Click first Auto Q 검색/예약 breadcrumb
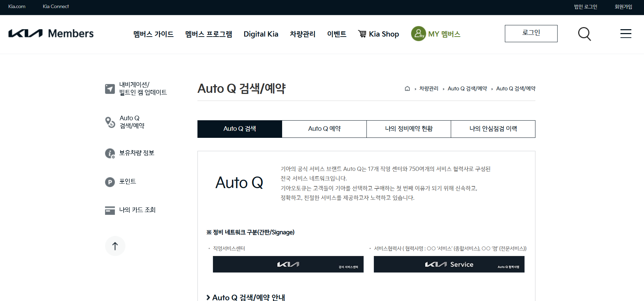The width and height of the screenshot is (644, 301). click(467, 89)
